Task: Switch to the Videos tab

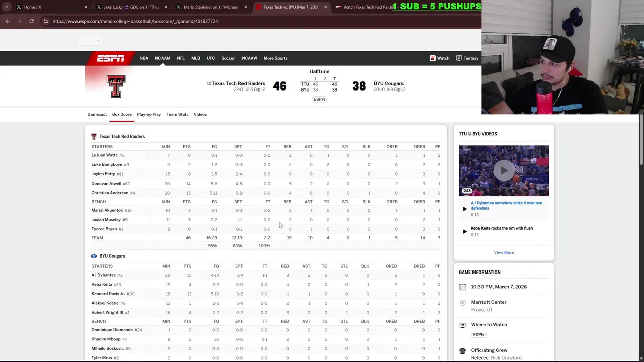Action: pos(200,114)
